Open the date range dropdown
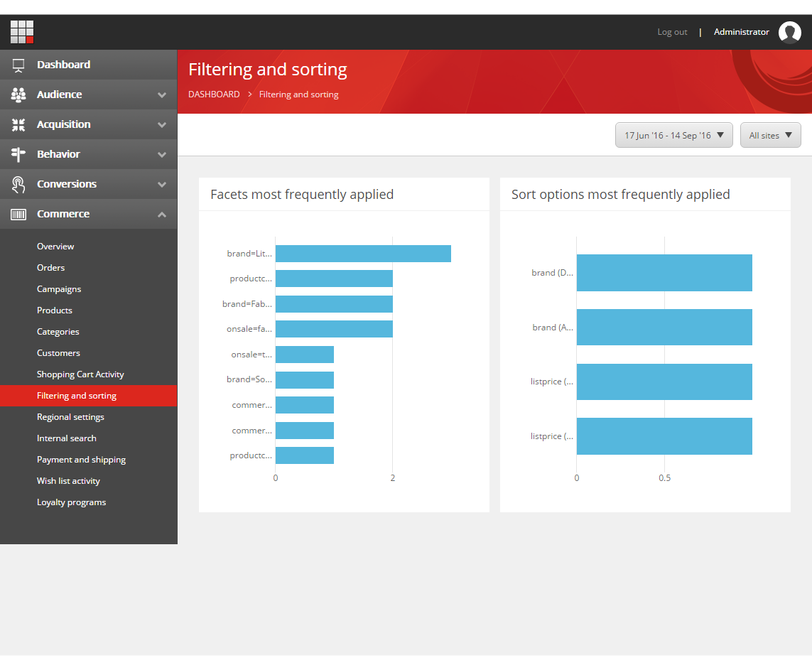Viewport: 812px width, 670px height. pyautogui.click(x=673, y=135)
